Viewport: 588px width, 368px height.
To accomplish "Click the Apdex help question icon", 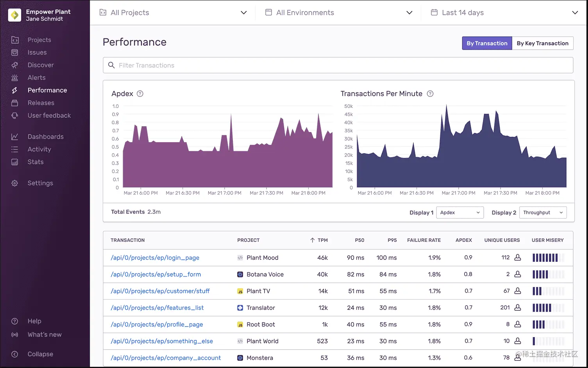I will click(140, 94).
